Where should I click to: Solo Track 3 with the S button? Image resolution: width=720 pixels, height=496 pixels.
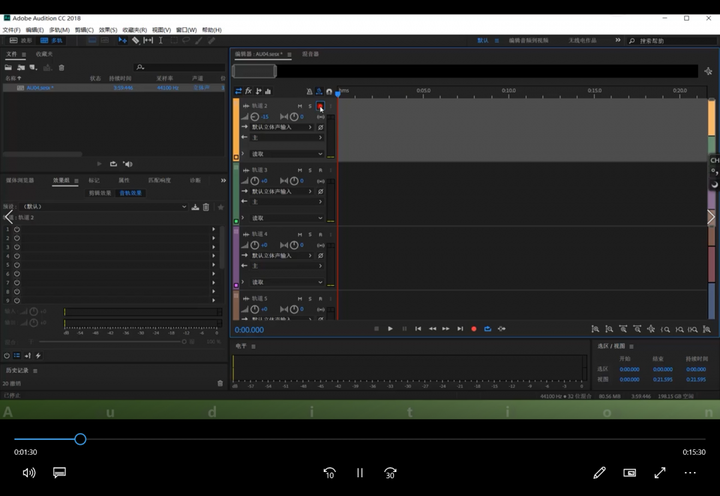310,170
